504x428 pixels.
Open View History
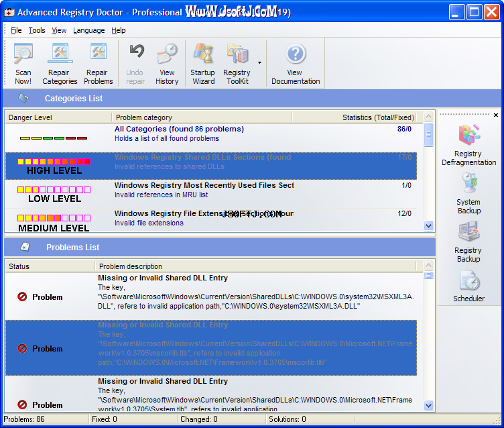pos(167,64)
